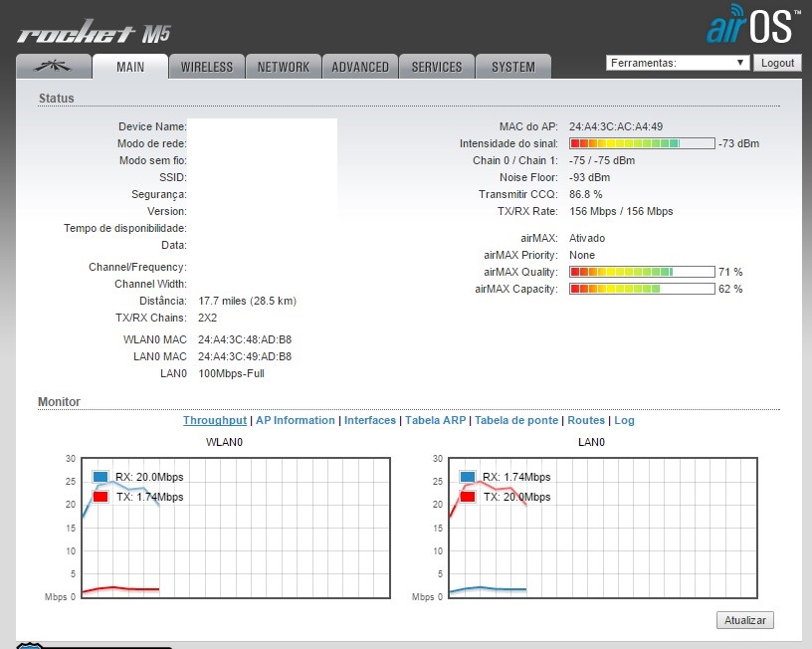Select TX/RX Chains value 2X2
The width and height of the screenshot is (812, 649).
[207, 318]
